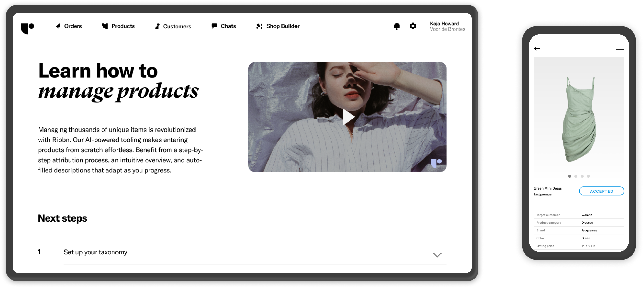
Task: Click the Ribbn watermark logo on video
Action: (436, 163)
